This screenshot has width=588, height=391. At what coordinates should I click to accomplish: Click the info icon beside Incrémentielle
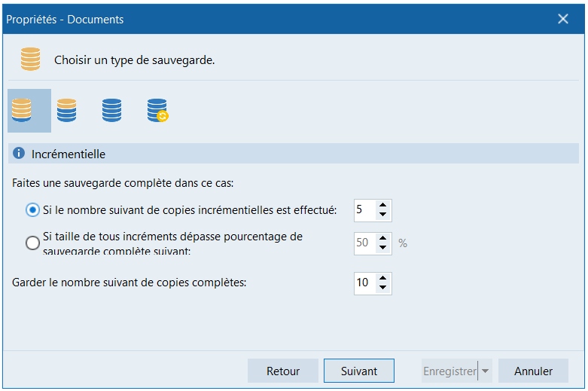[20, 154]
